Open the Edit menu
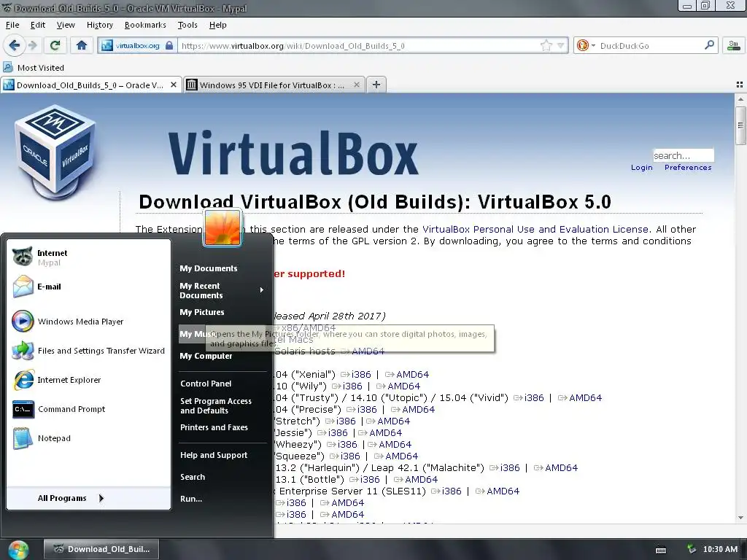The image size is (747, 560). coord(38,25)
